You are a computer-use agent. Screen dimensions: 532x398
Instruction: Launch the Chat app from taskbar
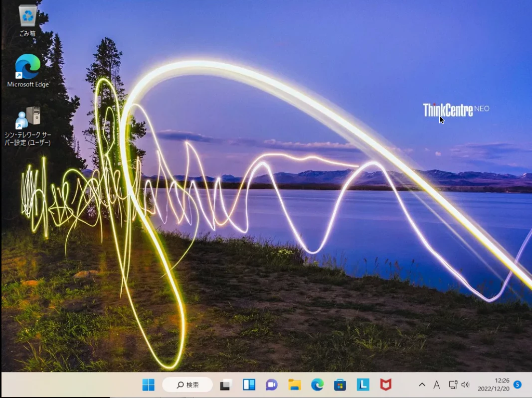coord(271,385)
